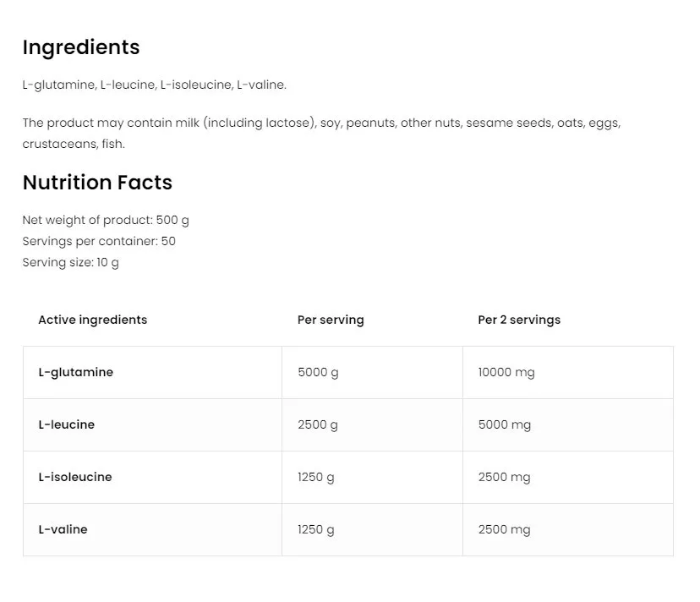The image size is (700, 602).
Task: Select the L-glutamine row label
Action: [76, 372]
